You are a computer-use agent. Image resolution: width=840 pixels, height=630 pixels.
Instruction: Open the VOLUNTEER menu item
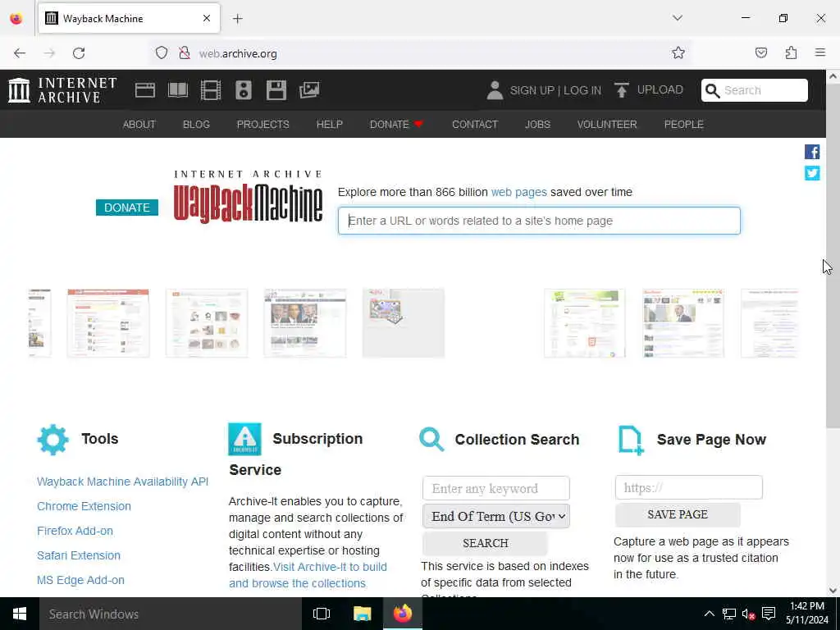[x=607, y=125]
